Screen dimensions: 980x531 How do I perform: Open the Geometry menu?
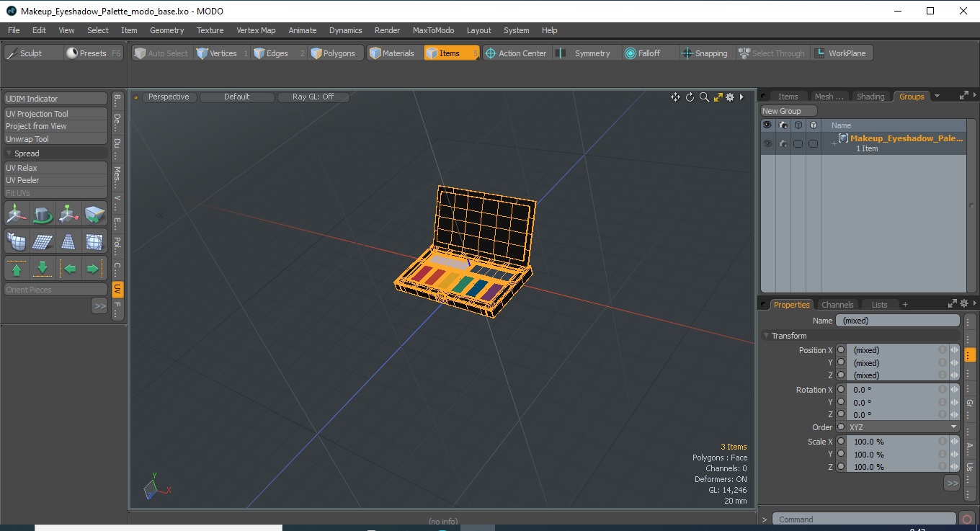pyautogui.click(x=167, y=30)
